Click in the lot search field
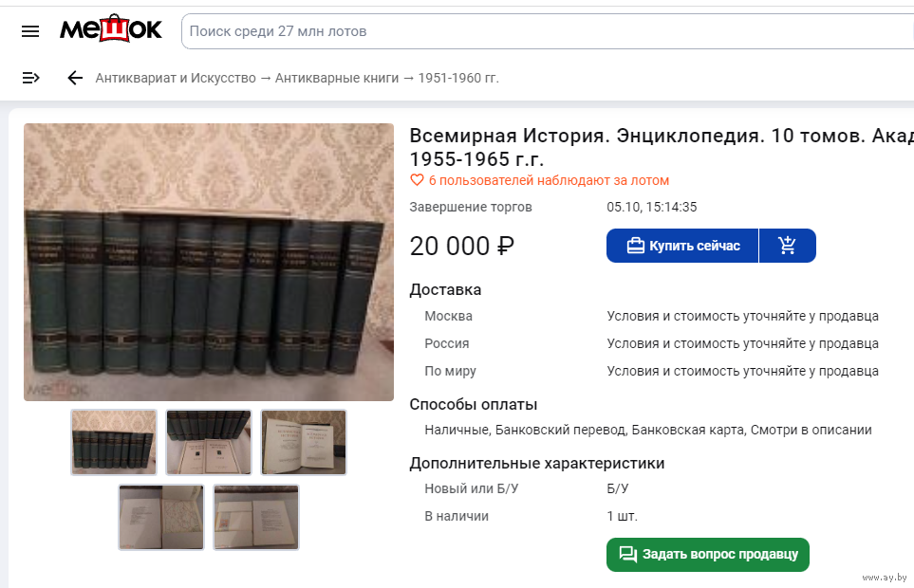Image resolution: width=914 pixels, height=588 pixels. click(541, 31)
